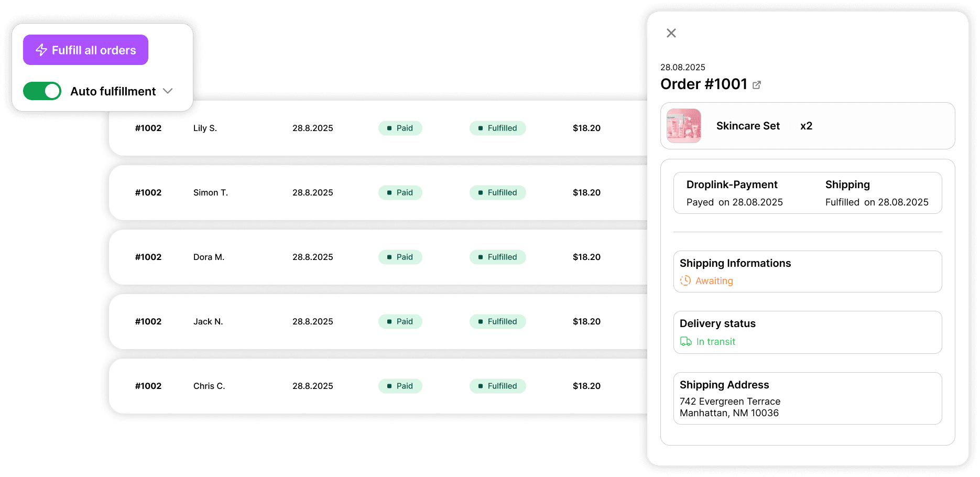Click the status dot in Chris C.'s Fulfilled badge
The width and height of the screenshot is (980, 477).
click(x=481, y=386)
